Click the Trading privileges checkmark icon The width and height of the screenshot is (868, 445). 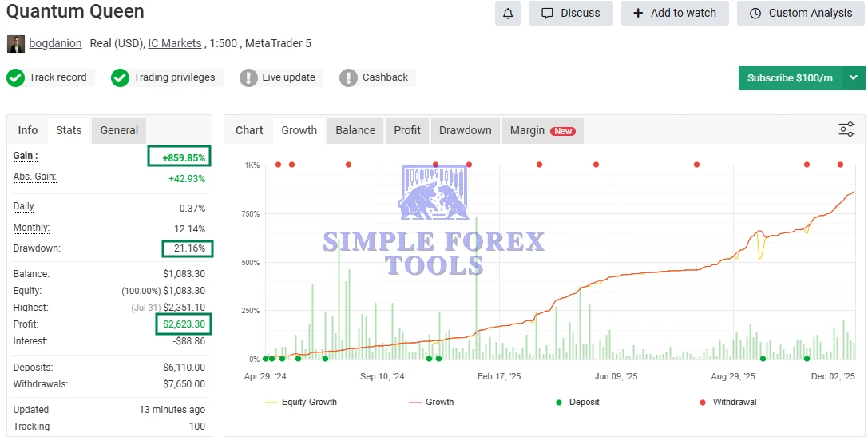[120, 77]
